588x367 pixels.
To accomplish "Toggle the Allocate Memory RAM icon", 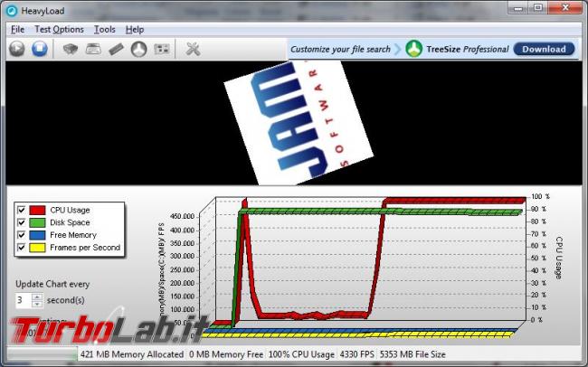I will pos(117,49).
